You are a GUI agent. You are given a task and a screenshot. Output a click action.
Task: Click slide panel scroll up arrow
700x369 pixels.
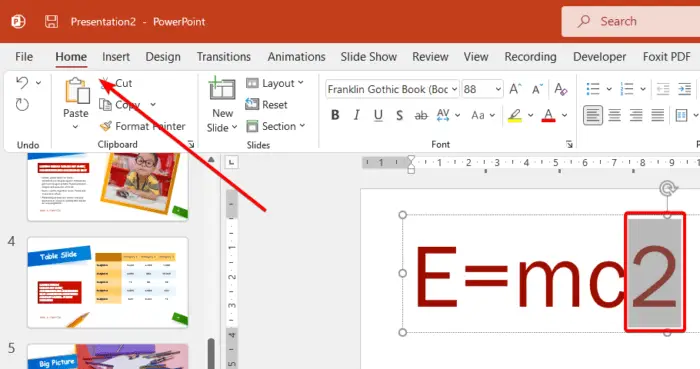tap(211, 159)
